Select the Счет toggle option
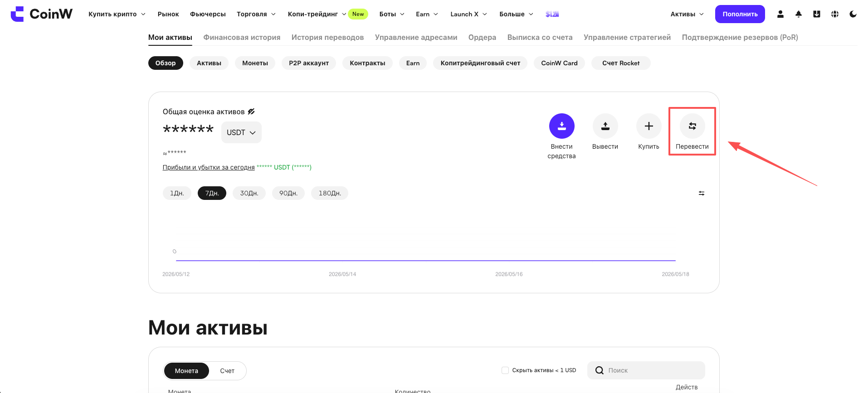The height and width of the screenshot is (393, 868). click(x=227, y=371)
